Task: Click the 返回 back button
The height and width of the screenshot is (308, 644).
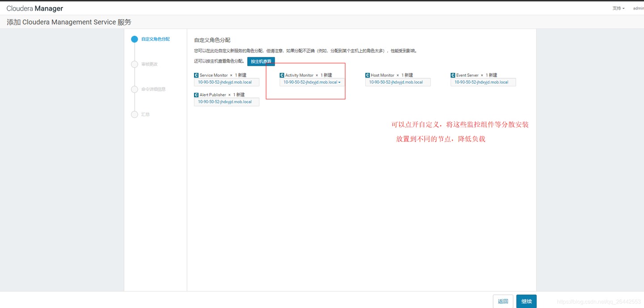Action: pyautogui.click(x=503, y=301)
